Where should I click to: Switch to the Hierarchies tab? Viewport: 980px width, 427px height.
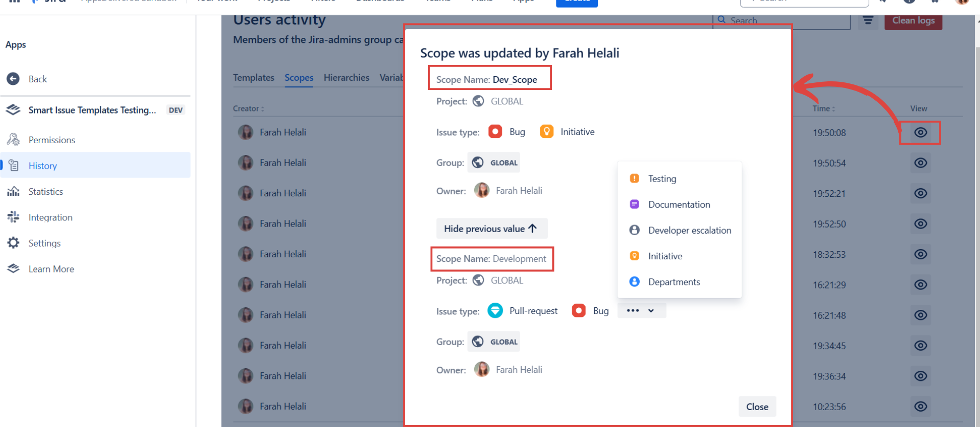[346, 78]
